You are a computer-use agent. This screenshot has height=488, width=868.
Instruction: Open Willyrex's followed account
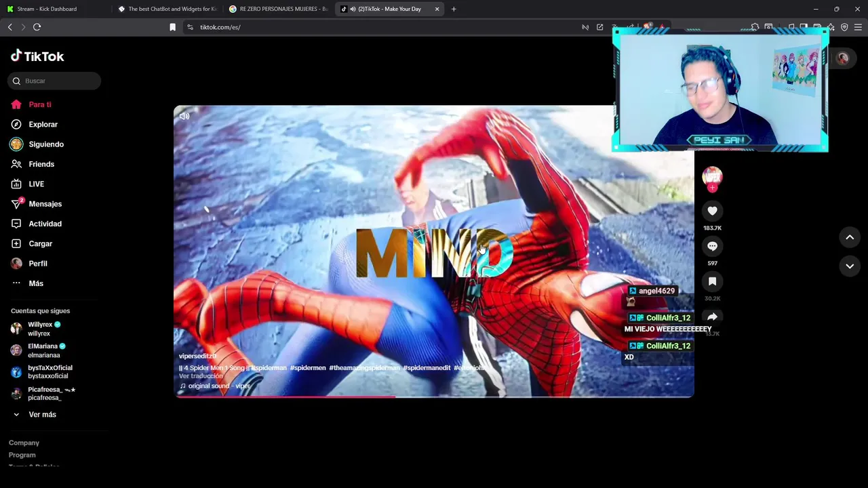click(37, 329)
